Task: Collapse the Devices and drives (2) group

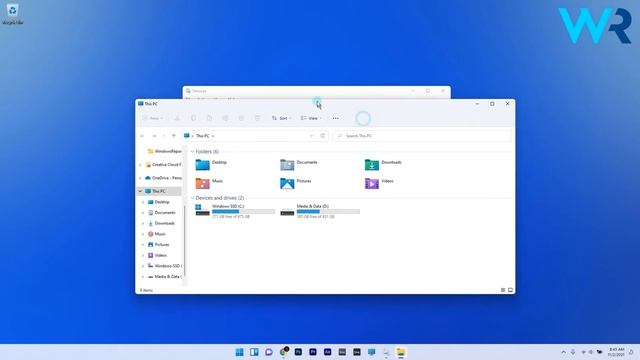Action: coord(192,198)
